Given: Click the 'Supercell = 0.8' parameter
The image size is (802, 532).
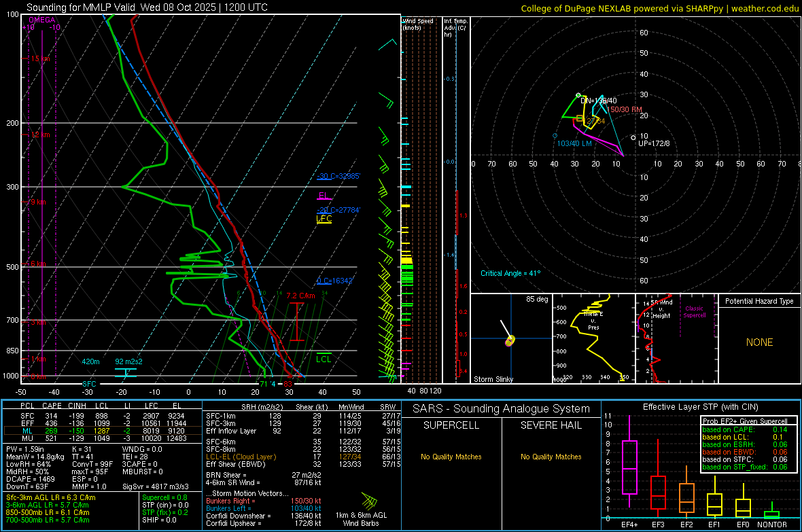Looking at the screenshot, I should pos(164,497).
